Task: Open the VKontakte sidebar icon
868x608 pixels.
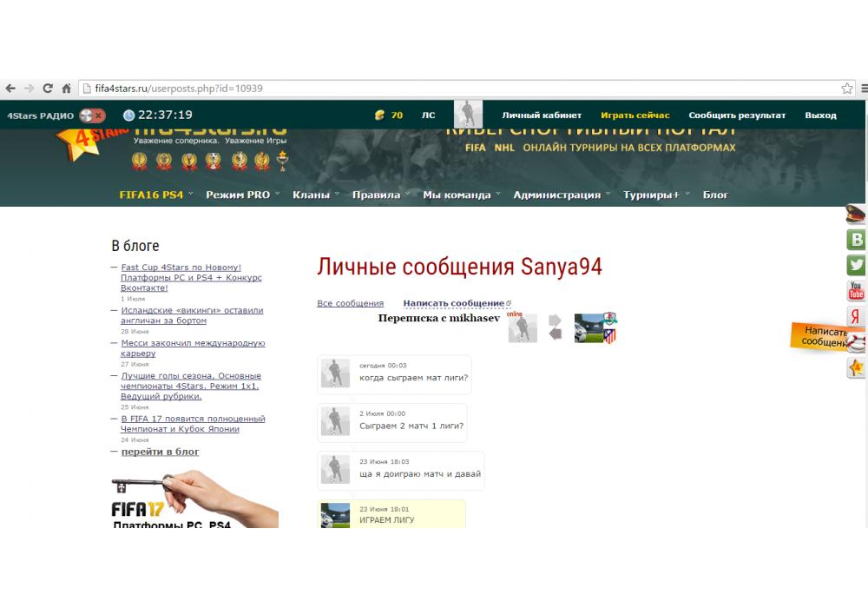Action: coord(857,240)
